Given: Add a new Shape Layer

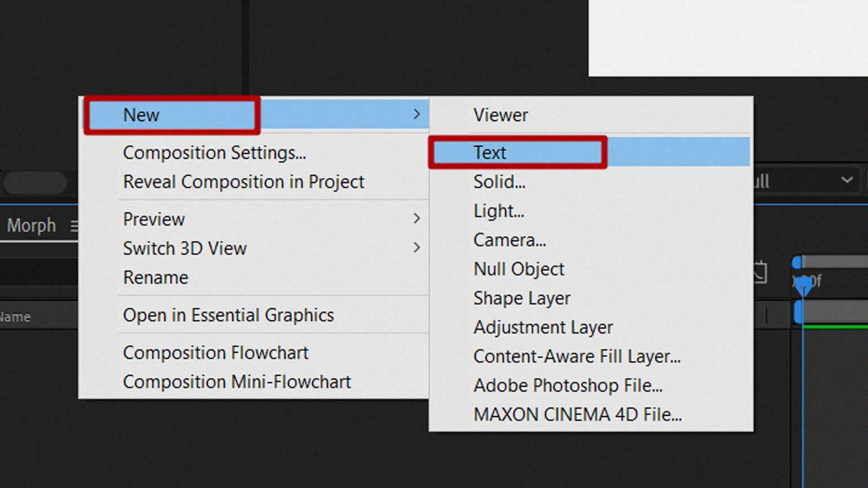Looking at the screenshot, I should [x=522, y=298].
